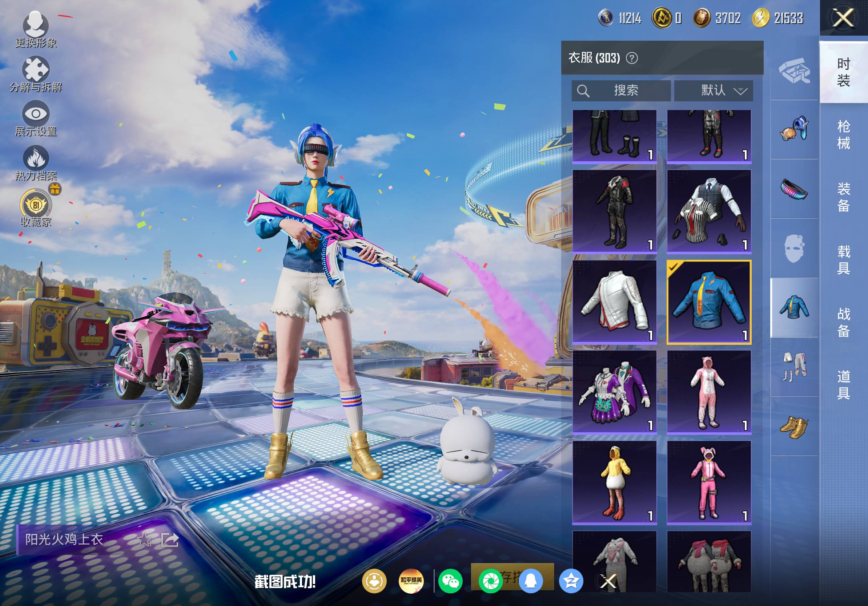Click the lightning bolt currency icon
The image size is (868, 606).
click(x=761, y=18)
